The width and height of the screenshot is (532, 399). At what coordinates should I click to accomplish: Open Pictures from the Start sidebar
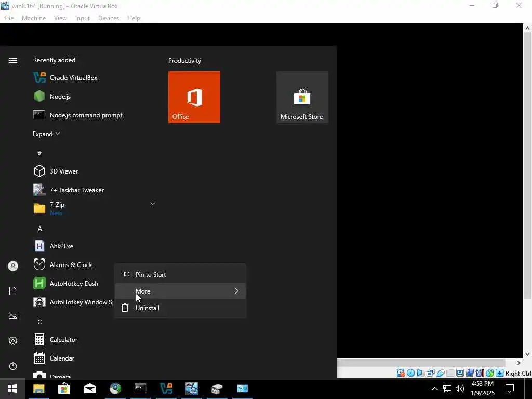[13, 316]
